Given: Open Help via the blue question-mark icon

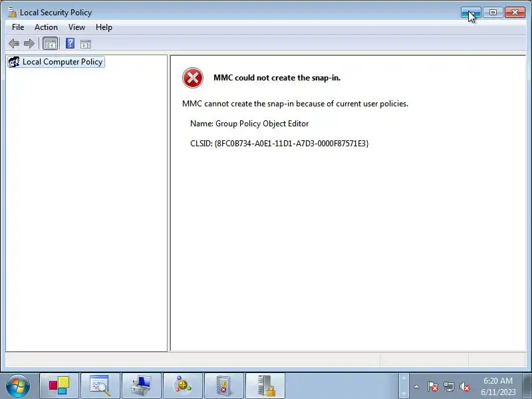Looking at the screenshot, I should [x=70, y=43].
